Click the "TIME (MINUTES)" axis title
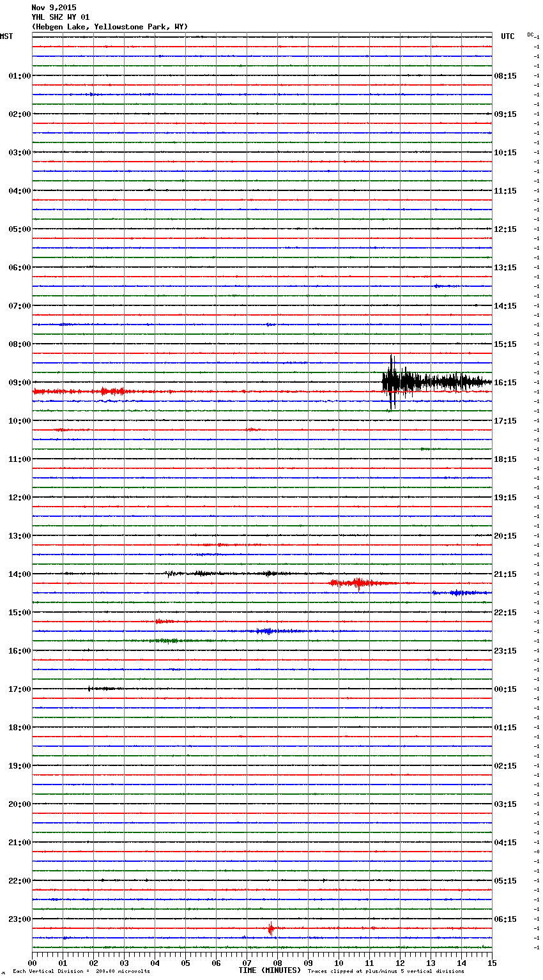543x980 pixels. [270, 970]
